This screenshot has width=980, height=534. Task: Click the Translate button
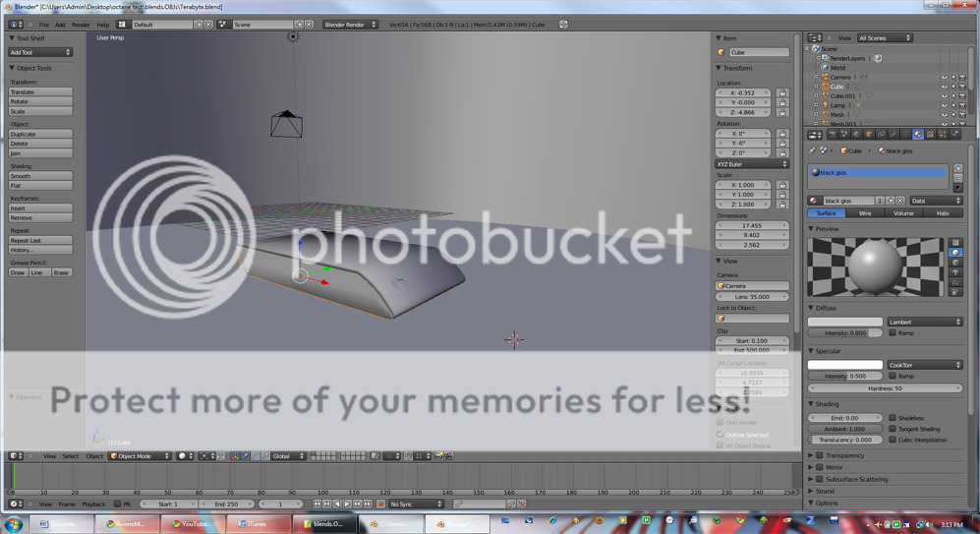(40, 91)
